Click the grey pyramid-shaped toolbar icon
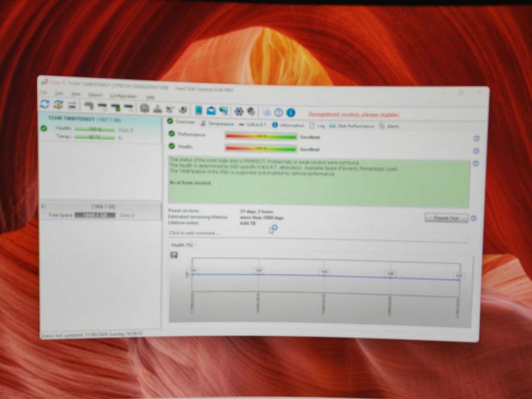 [x=157, y=109]
